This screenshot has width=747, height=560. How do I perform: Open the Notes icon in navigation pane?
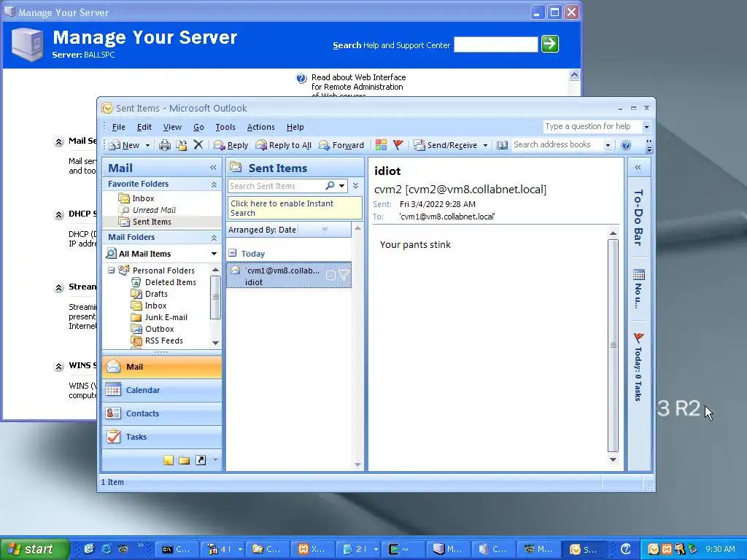[169, 460]
